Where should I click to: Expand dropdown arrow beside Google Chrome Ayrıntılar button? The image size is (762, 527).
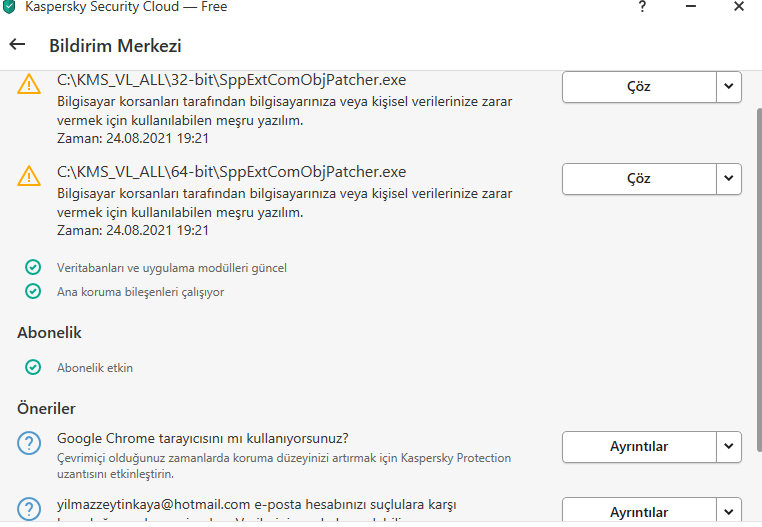pyautogui.click(x=728, y=447)
